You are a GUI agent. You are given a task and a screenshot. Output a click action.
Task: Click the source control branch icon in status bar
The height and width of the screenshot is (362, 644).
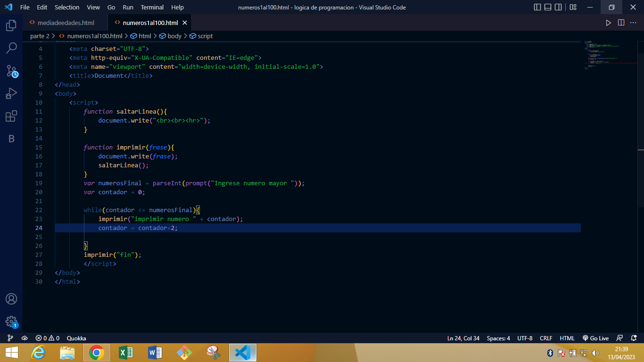(x=10, y=338)
